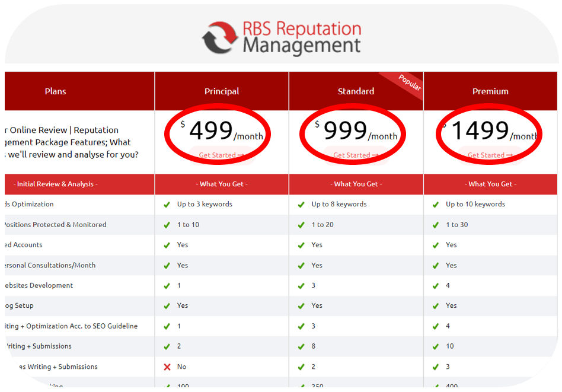Click Get Started under Standard plan
Image resolution: width=562 pixels, height=392 pixels.
(356, 155)
